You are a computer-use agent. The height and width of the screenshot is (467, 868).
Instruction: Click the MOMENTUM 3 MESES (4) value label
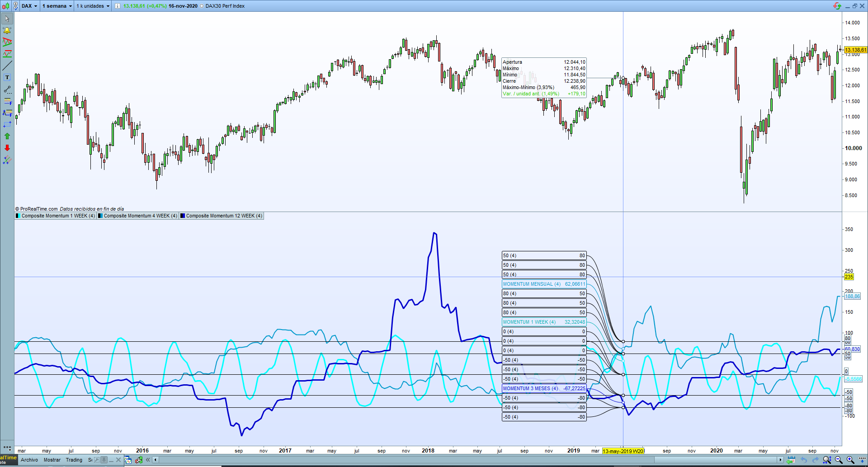click(x=544, y=388)
